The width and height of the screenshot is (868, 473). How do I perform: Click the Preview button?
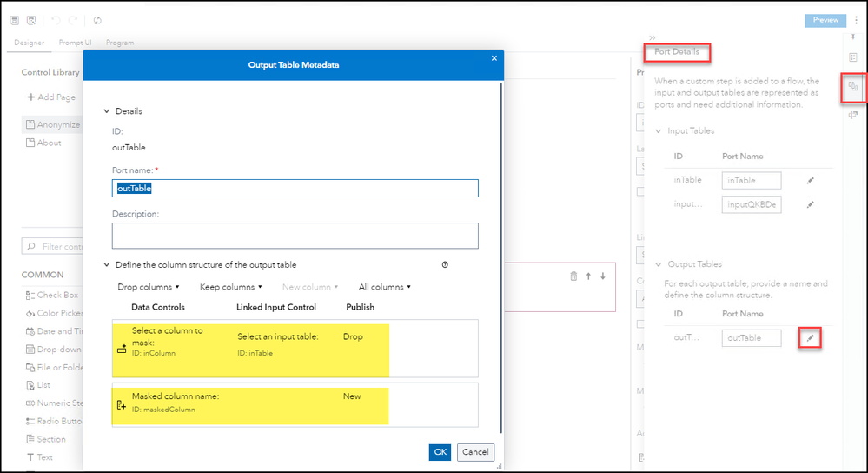click(825, 20)
